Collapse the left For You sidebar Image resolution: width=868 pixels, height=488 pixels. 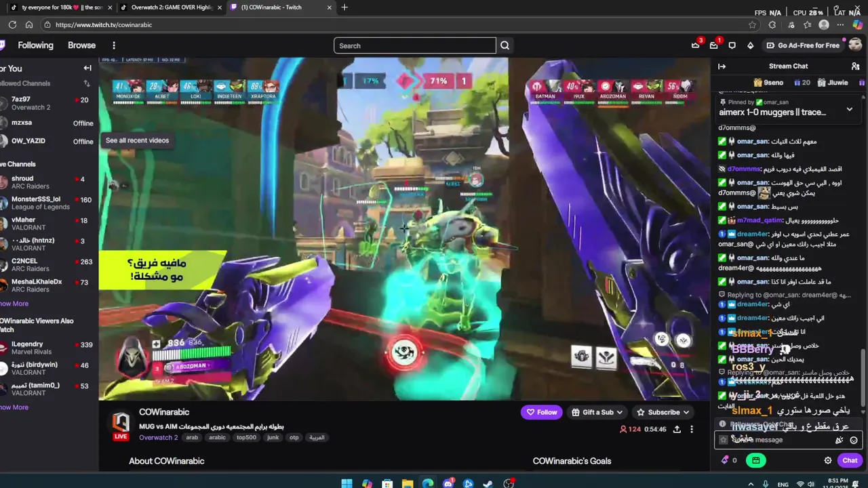87,68
